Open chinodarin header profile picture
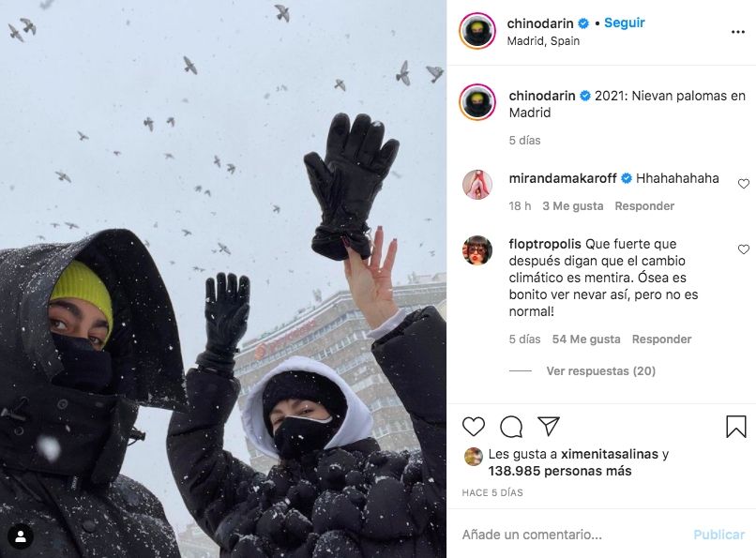 (477, 31)
